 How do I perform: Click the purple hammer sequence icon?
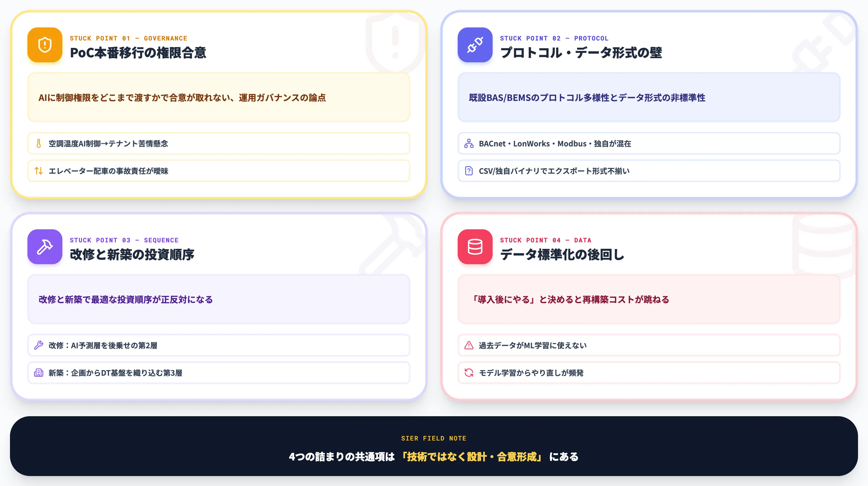coord(45,246)
